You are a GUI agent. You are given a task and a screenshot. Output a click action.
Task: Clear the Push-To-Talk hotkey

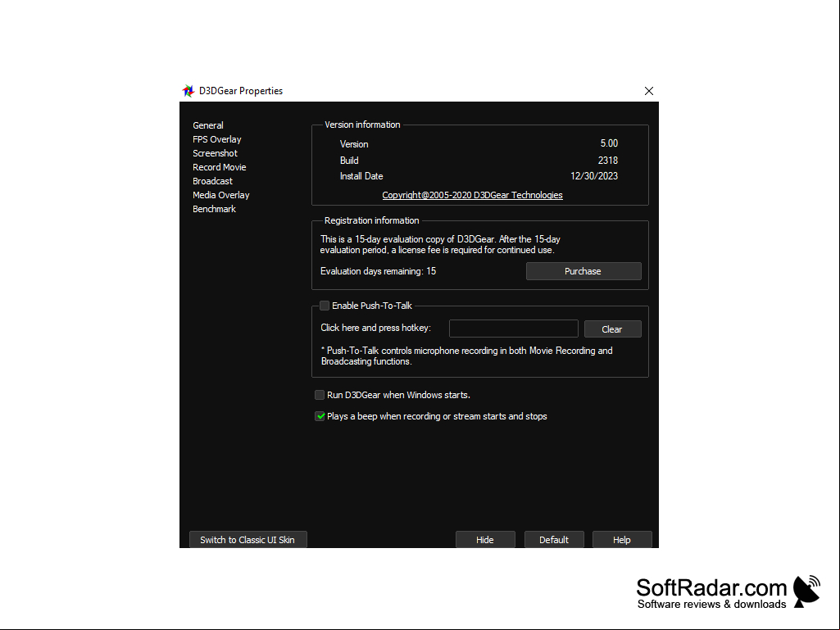point(612,329)
